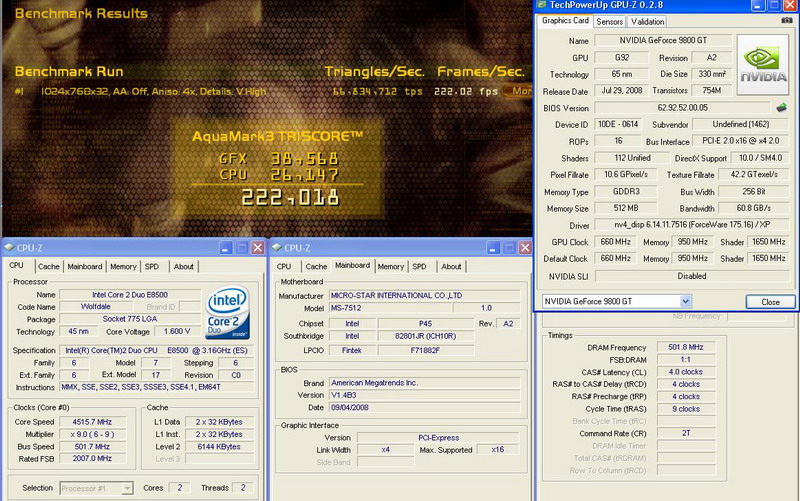The image size is (800, 501).
Task: Open SPD tab in left CPU-Z window
Action: [152, 266]
